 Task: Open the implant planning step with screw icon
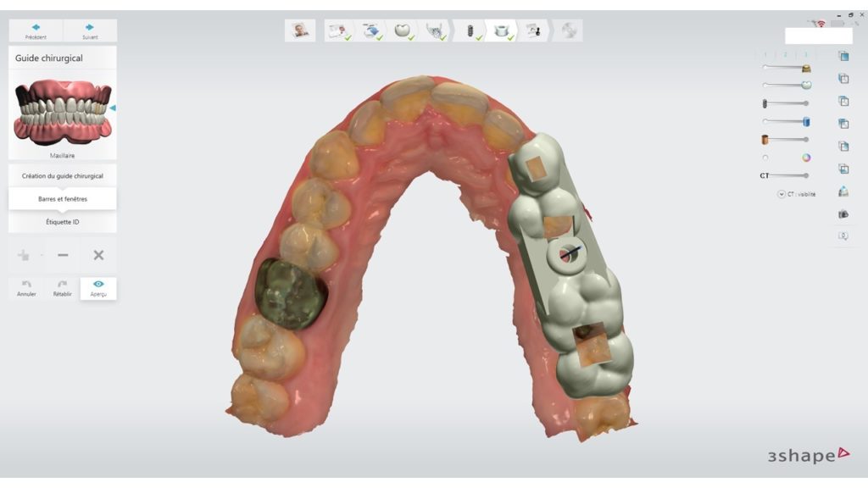point(473,30)
